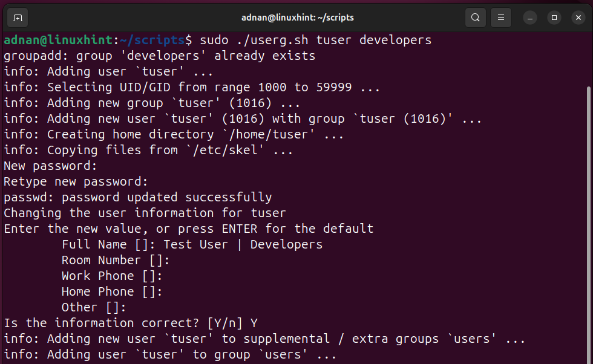This screenshot has height=364, width=593.
Task: Click the New password: prompt line
Action: click(50, 166)
